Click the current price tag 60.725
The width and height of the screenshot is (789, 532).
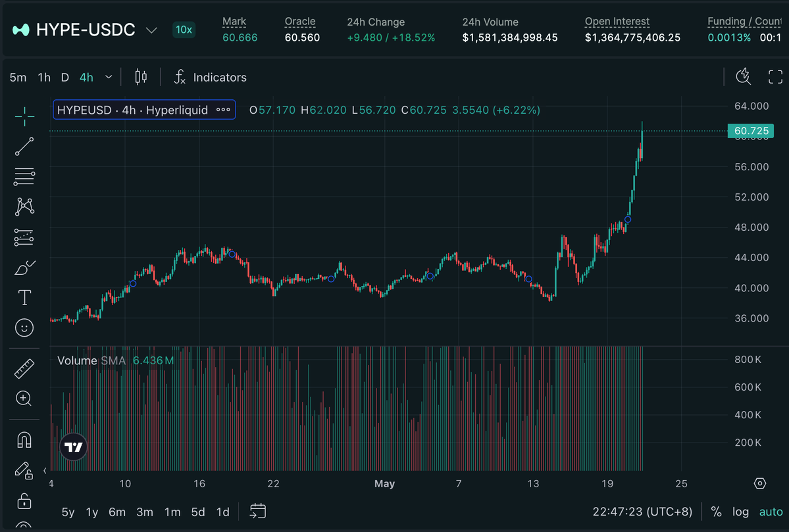(751, 131)
